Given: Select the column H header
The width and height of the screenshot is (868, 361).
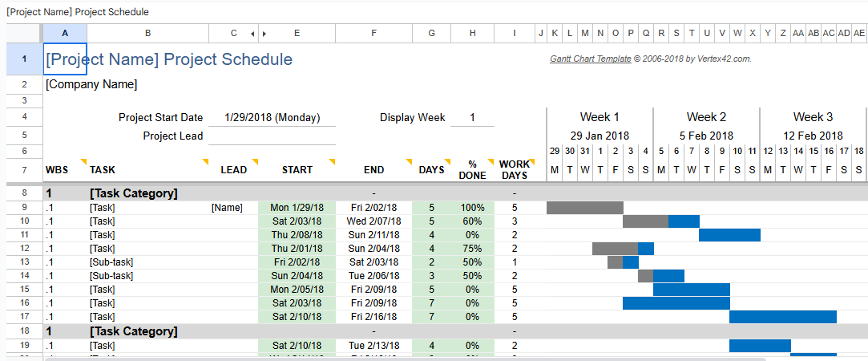Looking at the screenshot, I should tap(472, 33).
